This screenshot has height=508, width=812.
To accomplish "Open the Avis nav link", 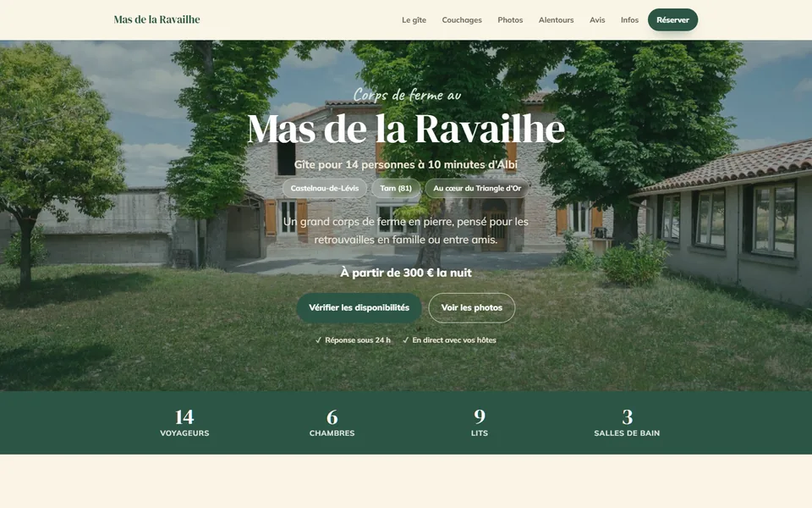I will point(597,19).
